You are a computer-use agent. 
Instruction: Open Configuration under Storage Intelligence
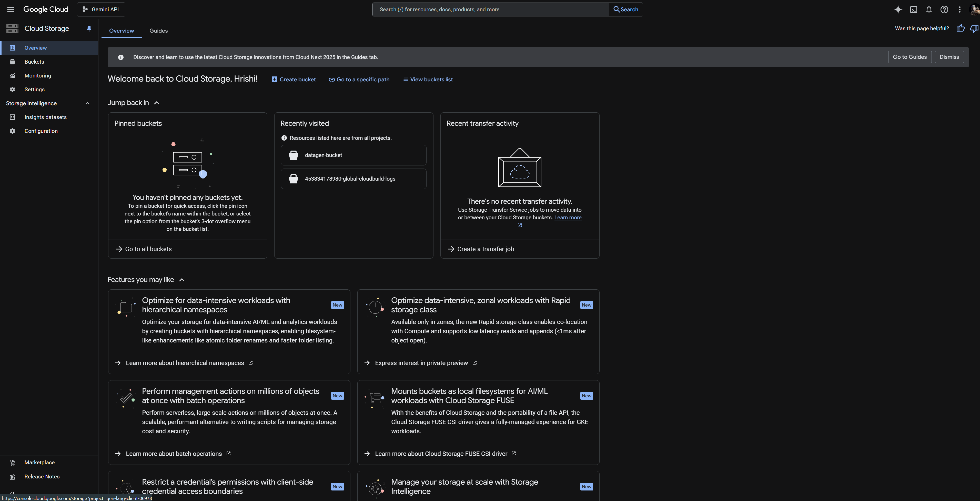[49, 131]
